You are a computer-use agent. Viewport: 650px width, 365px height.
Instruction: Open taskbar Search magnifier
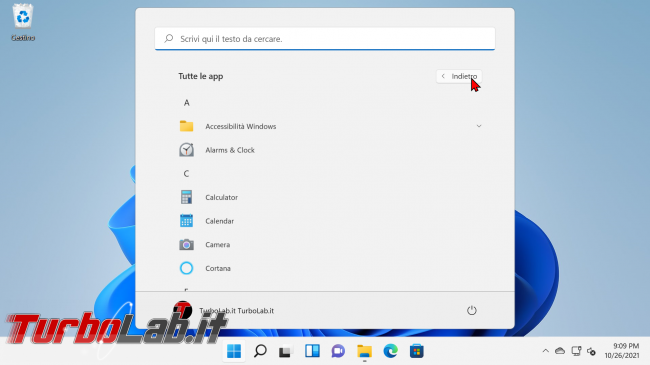tap(260, 351)
